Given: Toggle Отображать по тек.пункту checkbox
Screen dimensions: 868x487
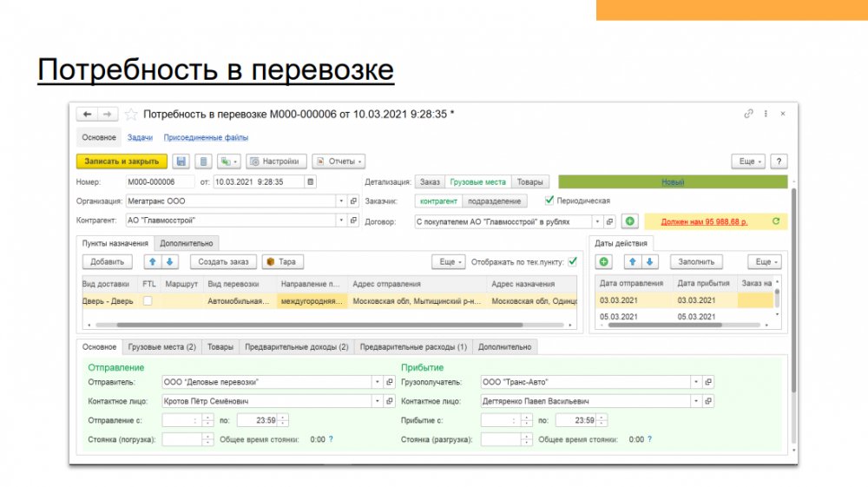Looking at the screenshot, I should click(x=573, y=261).
